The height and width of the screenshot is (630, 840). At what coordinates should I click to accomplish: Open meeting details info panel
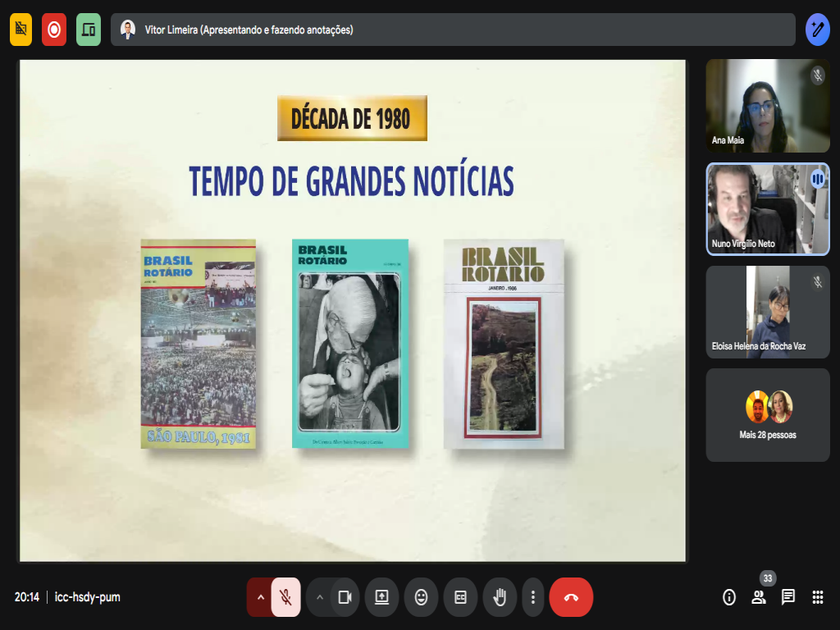[x=729, y=597]
